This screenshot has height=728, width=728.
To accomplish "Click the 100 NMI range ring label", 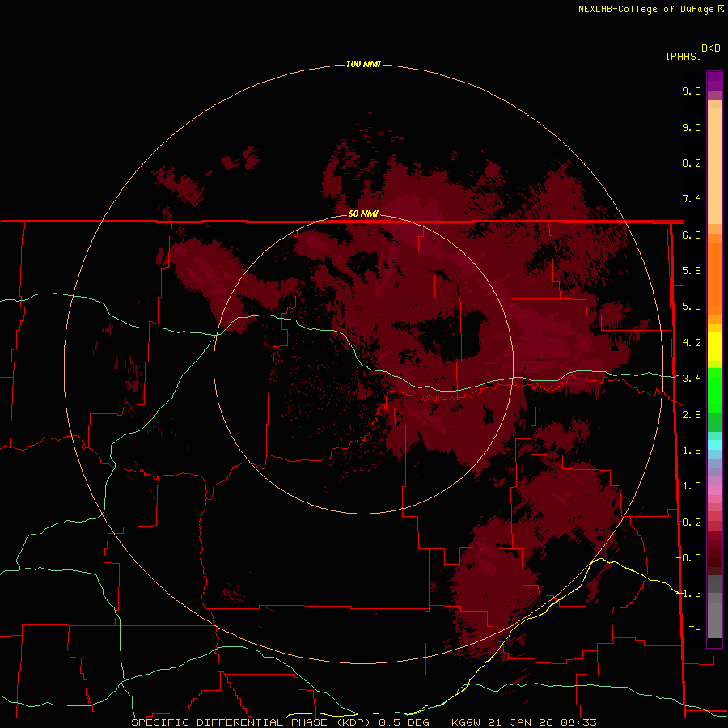I will pyautogui.click(x=363, y=64).
